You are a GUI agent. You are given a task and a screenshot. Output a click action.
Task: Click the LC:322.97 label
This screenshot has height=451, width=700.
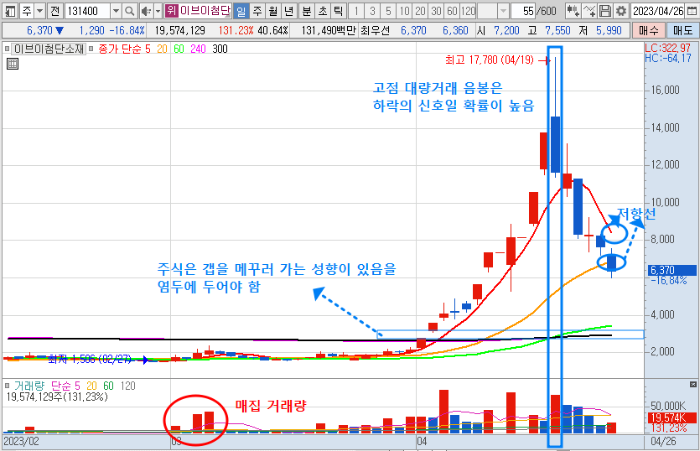667,48
